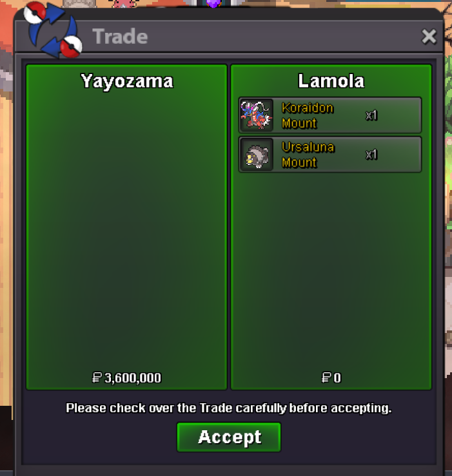Close the Trade window
Viewport: 452px width, 476px height.
[x=429, y=37]
